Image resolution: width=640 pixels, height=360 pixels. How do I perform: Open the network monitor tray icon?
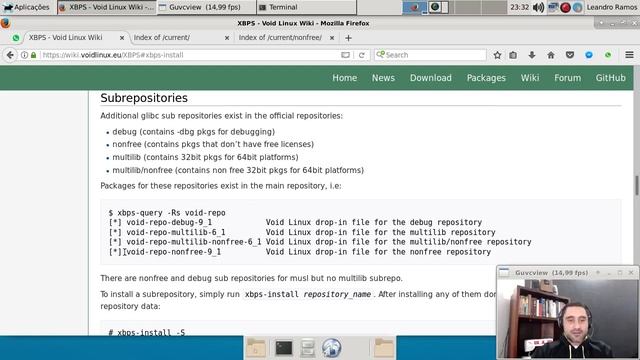pos(553,7)
